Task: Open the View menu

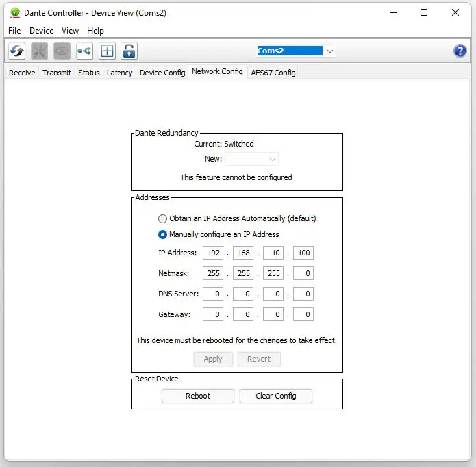Action: point(70,31)
